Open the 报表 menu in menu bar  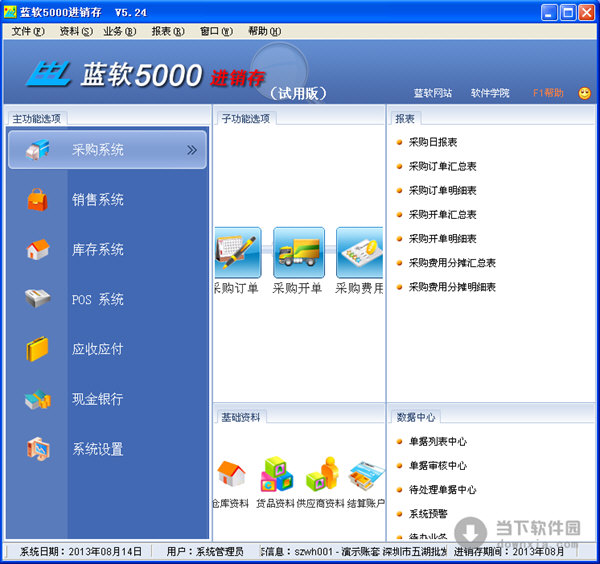(x=167, y=31)
